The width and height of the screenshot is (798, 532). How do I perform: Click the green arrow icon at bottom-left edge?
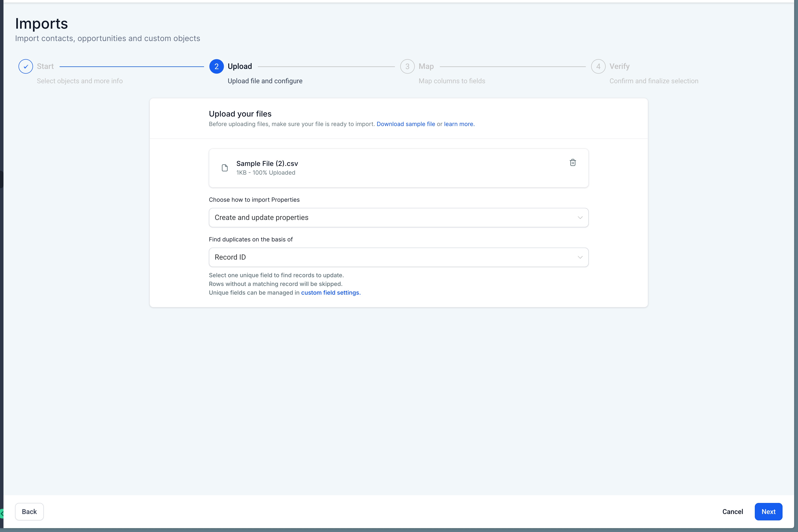coord(2,513)
